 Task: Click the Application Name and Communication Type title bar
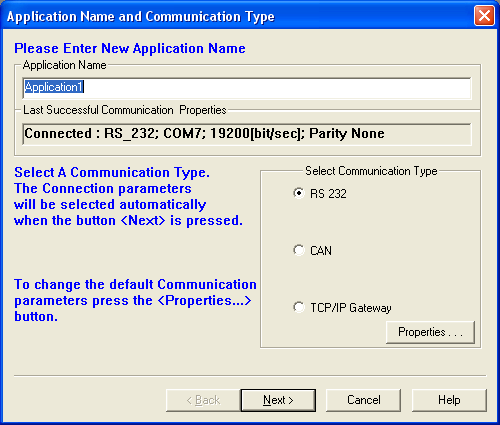pos(233,16)
